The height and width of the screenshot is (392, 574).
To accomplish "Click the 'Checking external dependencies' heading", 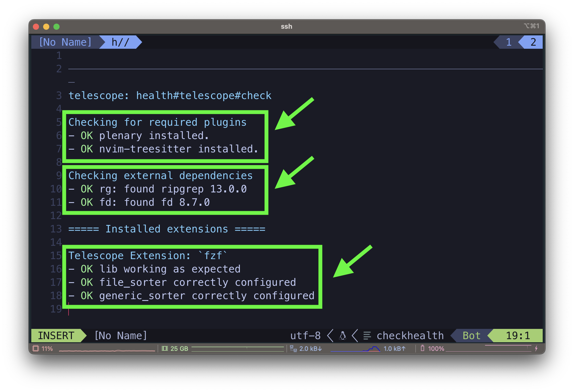I will tap(160, 176).
